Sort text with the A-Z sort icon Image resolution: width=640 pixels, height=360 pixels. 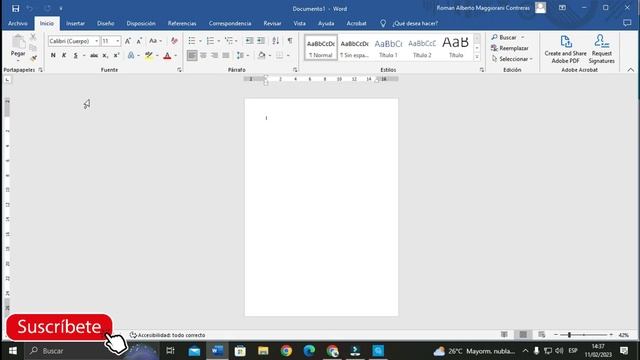click(x=276, y=41)
